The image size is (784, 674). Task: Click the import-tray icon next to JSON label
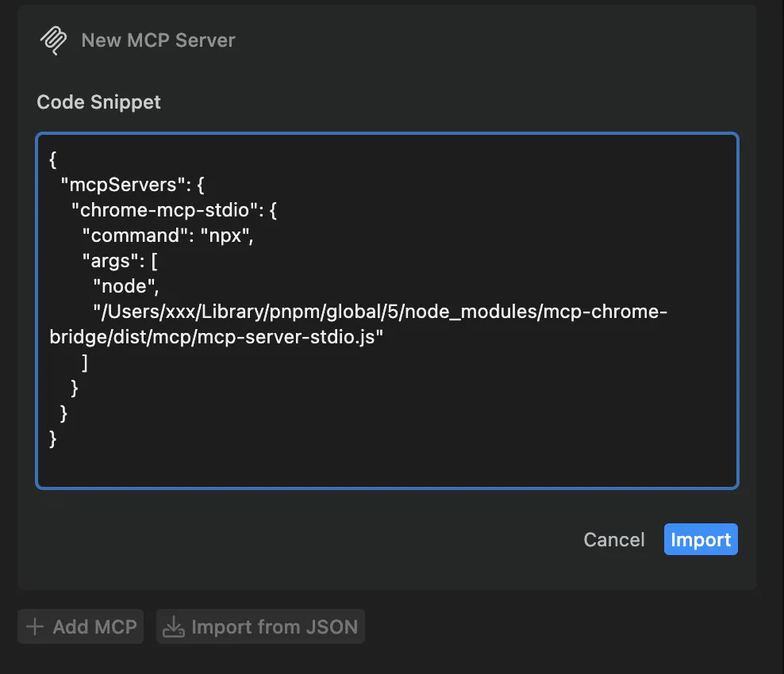(175, 626)
